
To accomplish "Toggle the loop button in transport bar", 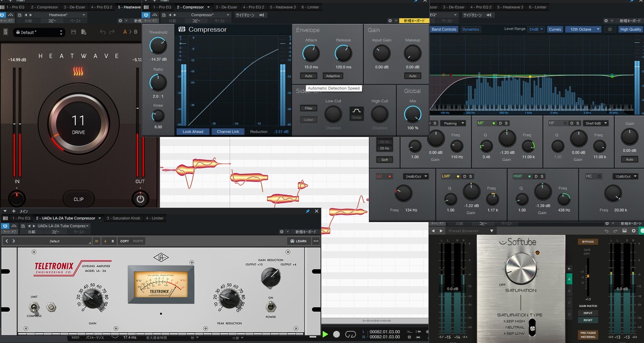I will [351, 334].
